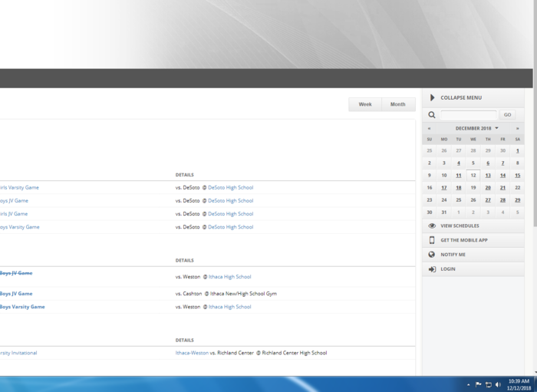
Task: Go to next month in calendar
Action: click(x=518, y=128)
